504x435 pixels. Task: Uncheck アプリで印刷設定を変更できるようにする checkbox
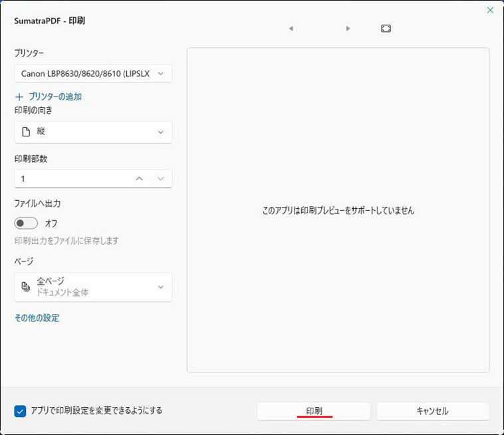click(x=20, y=411)
